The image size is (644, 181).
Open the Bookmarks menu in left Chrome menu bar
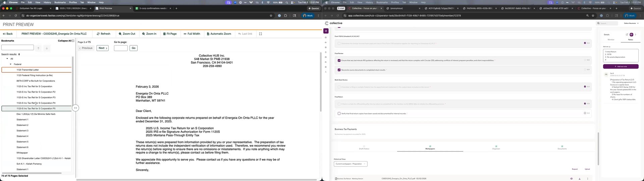coord(60,2)
